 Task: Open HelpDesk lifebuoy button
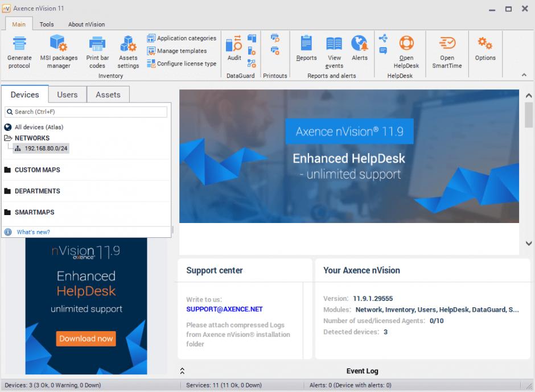click(x=406, y=52)
